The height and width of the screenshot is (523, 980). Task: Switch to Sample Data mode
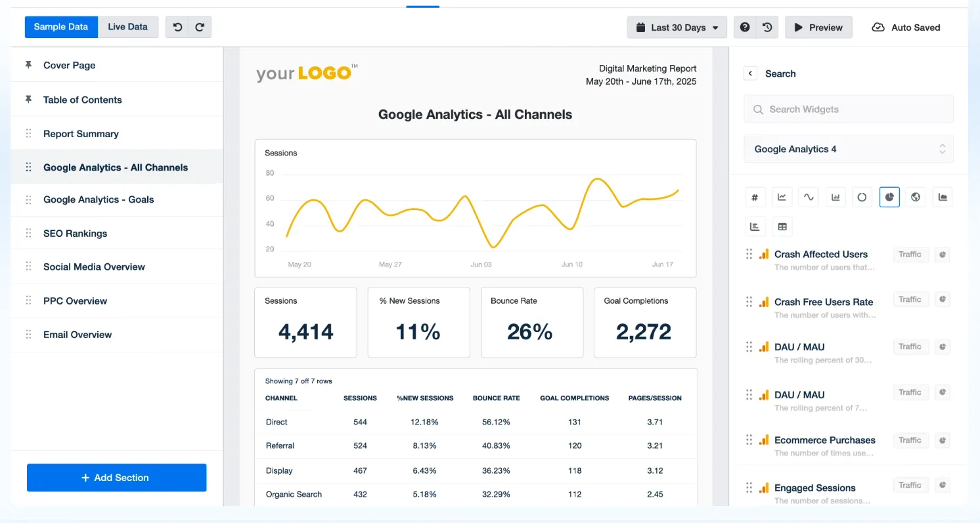[x=61, y=27]
